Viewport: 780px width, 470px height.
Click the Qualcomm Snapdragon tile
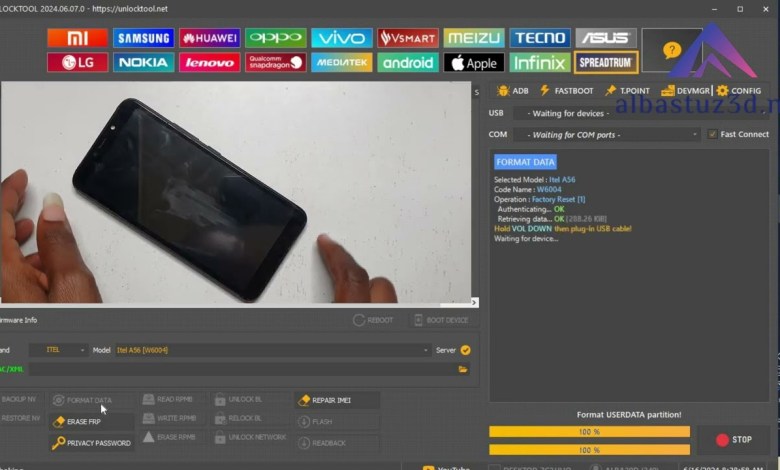[275, 62]
